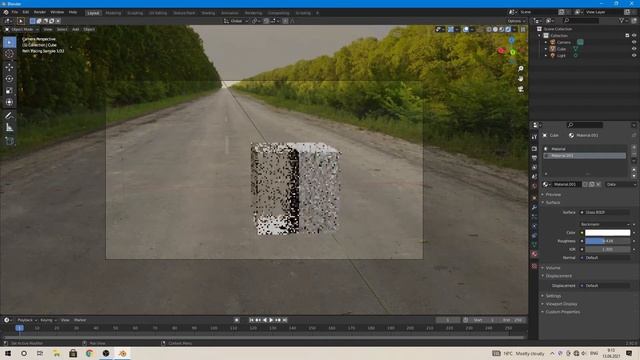Click the Surface shader Glass BSDF button
The width and height of the screenshot is (640, 360).
pyautogui.click(x=605, y=212)
